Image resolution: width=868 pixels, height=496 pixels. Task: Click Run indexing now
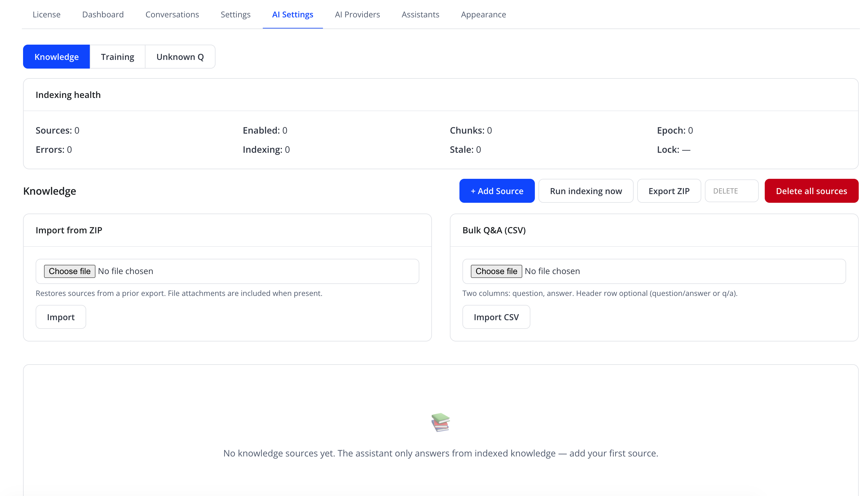tap(585, 191)
